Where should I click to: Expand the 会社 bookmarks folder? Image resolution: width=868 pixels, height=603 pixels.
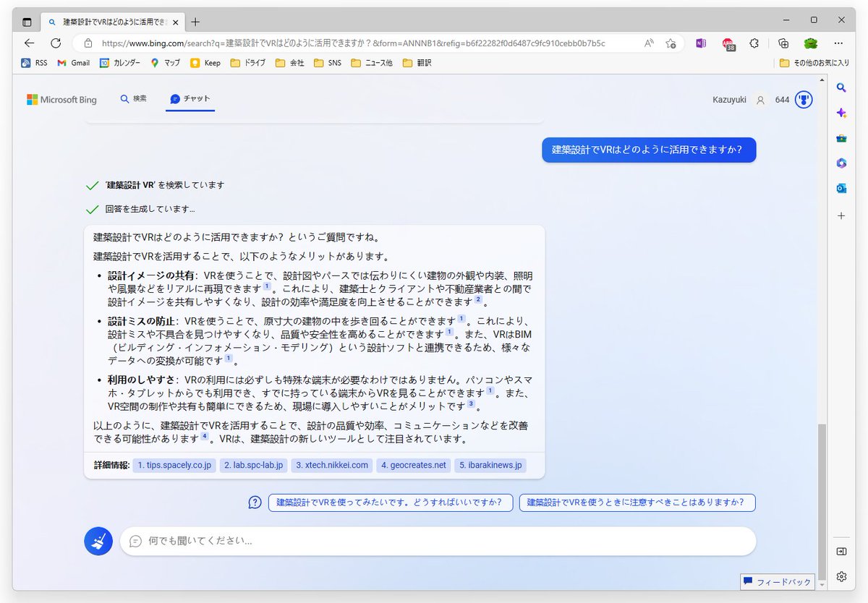click(x=290, y=63)
